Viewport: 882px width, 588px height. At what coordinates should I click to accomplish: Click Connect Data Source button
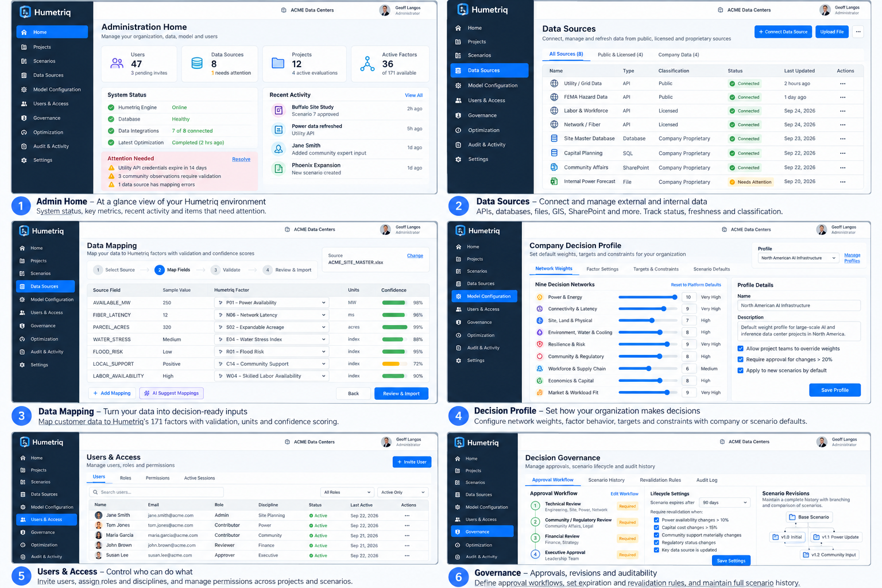783,32
